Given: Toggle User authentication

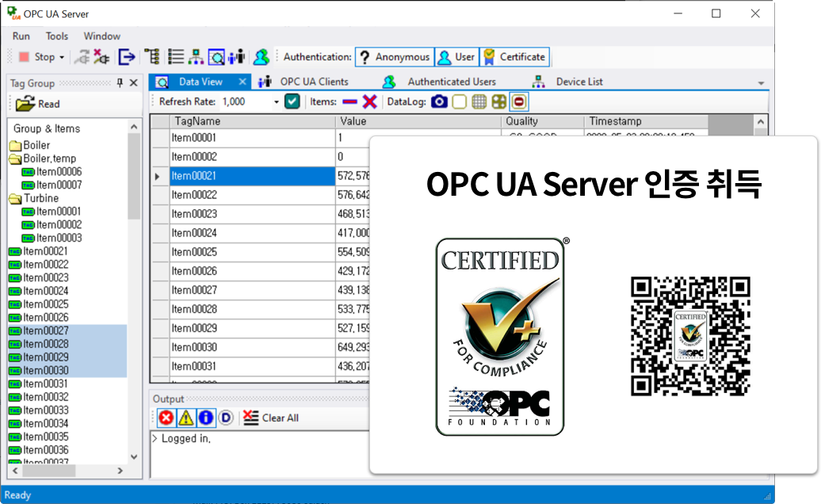Looking at the screenshot, I should (457, 56).
